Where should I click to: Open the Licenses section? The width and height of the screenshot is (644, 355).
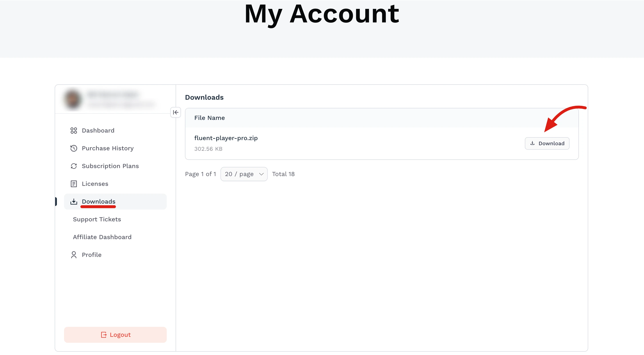[x=115, y=184]
